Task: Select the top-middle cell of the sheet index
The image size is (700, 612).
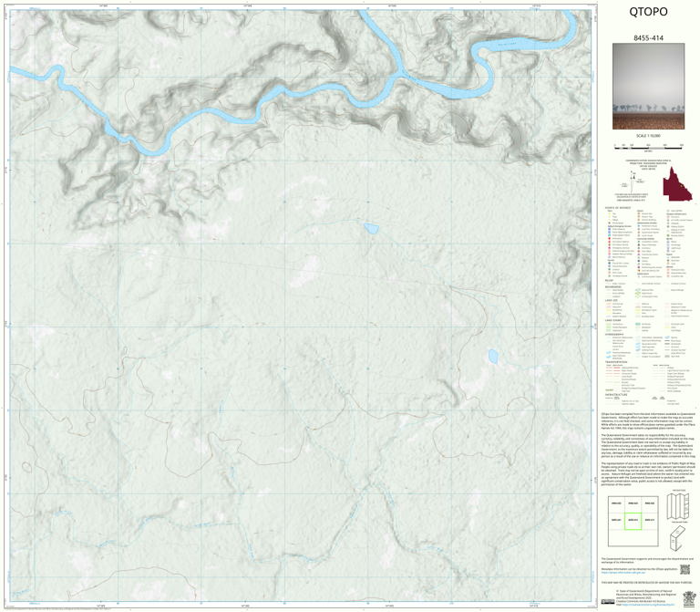Action: click(633, 503)
